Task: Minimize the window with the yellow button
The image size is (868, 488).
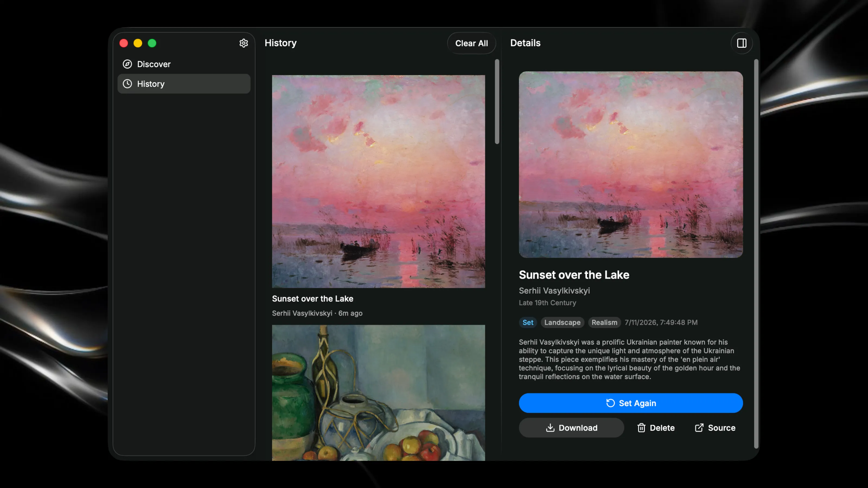Action: (138, 43)
